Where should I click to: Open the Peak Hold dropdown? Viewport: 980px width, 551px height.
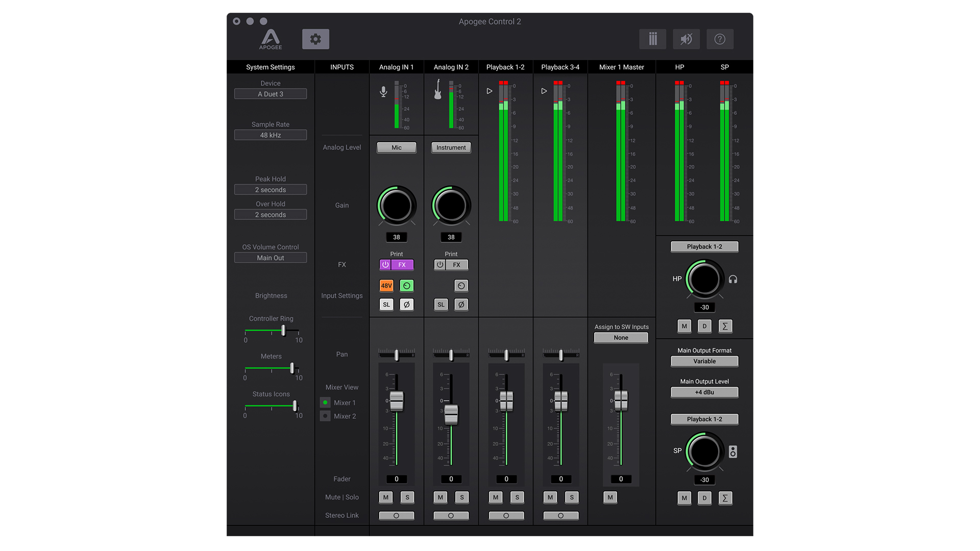(271, 190)
